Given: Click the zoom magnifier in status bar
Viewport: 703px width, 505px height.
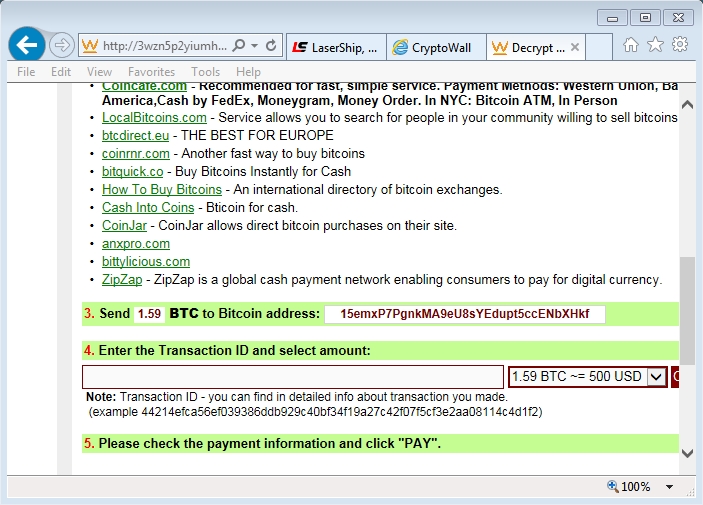Looking at the screenshot, I should (613, 487).
